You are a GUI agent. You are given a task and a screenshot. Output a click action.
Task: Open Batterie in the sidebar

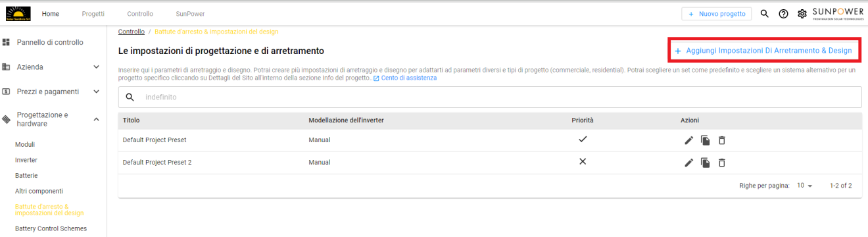[x=26, y=176]
